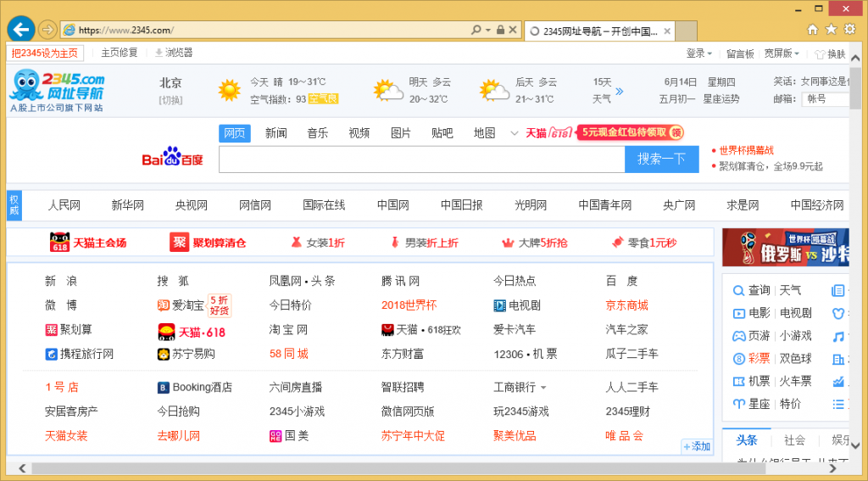
Task: Click the 携程旅行网 site icon
Action: (51, 354)
